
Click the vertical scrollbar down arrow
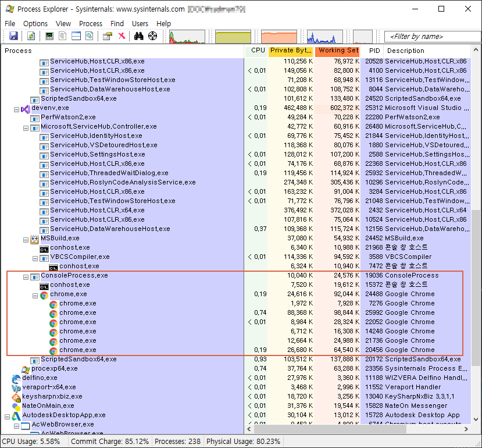tap(476, 419)
